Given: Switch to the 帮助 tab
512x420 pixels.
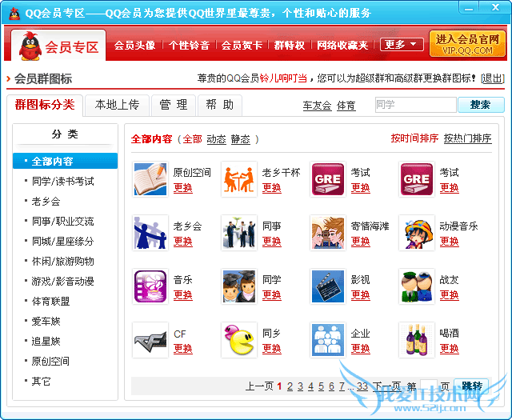Looking at the screenshot, I should point(220,105).
